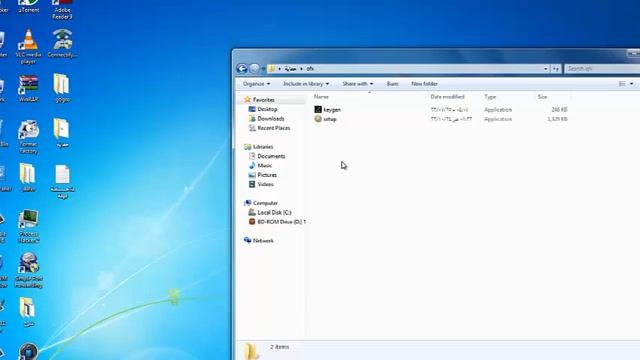Sort by the Size column header
This screenshot has width=640, height=360.
pos(542,97)
